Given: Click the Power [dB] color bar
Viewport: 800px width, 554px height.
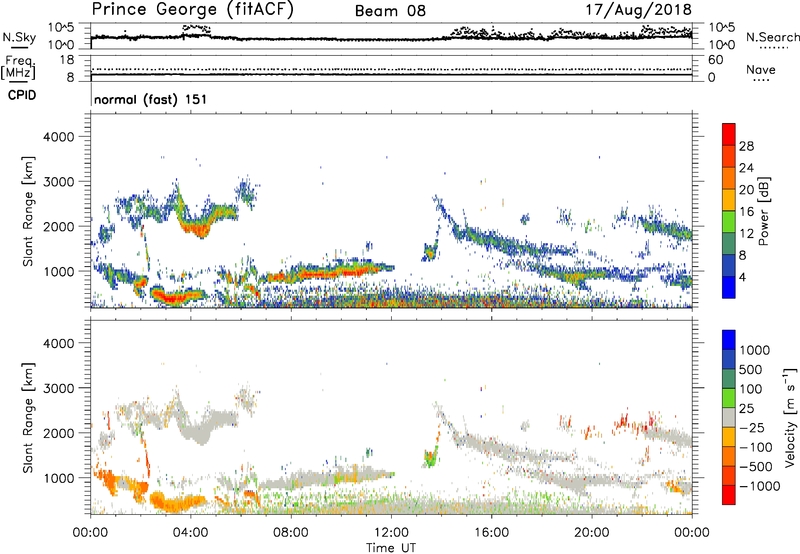Looking at the screenshot, I should click(729, 211).
